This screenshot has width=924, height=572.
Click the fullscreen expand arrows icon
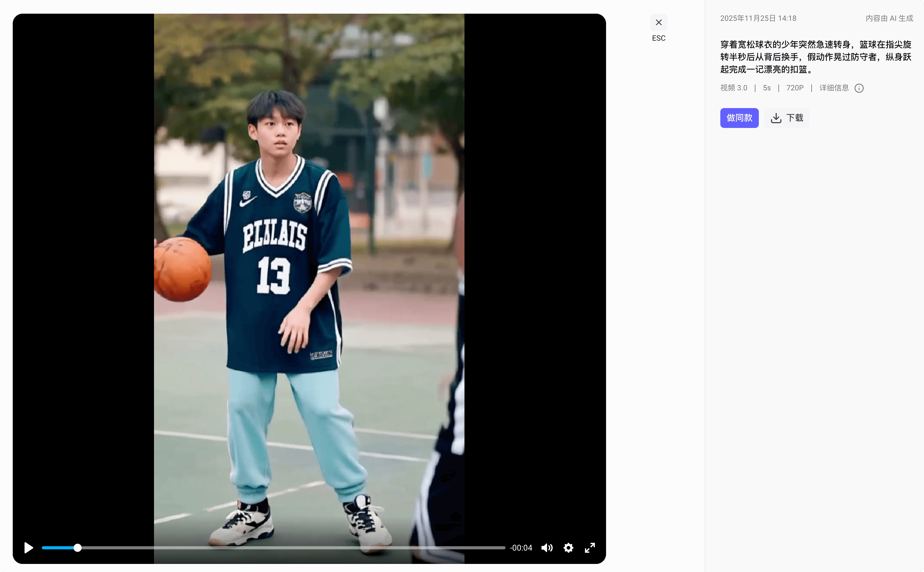(590, 547)
